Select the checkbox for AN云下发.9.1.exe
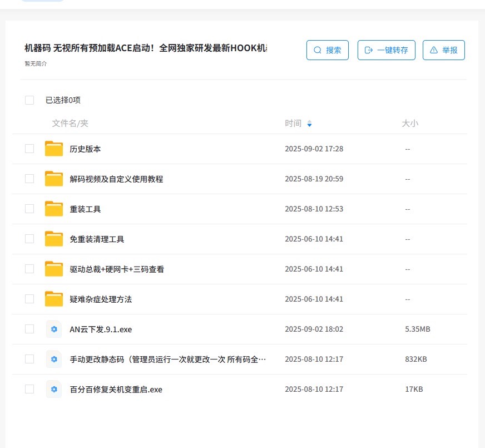The width and height of the screenshot is (485, 448). 29,329
